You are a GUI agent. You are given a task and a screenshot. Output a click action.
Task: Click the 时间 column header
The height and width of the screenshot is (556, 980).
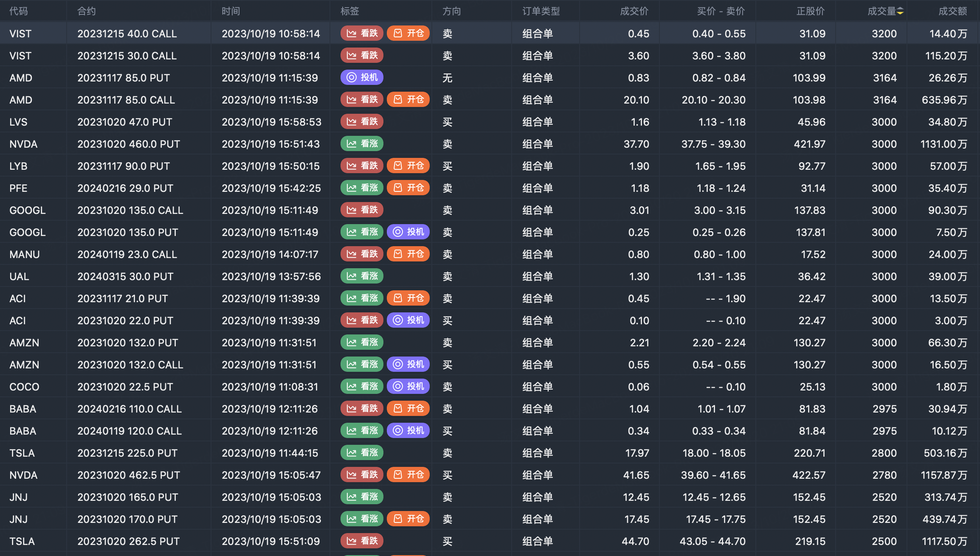pyautogui.click(x=231, y=11)
